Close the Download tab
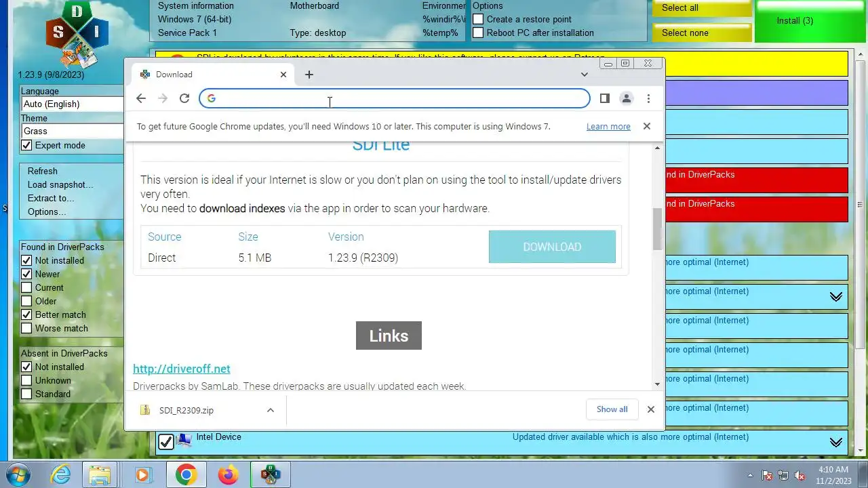This screenshot has width=868, height=488. point(283,75)
